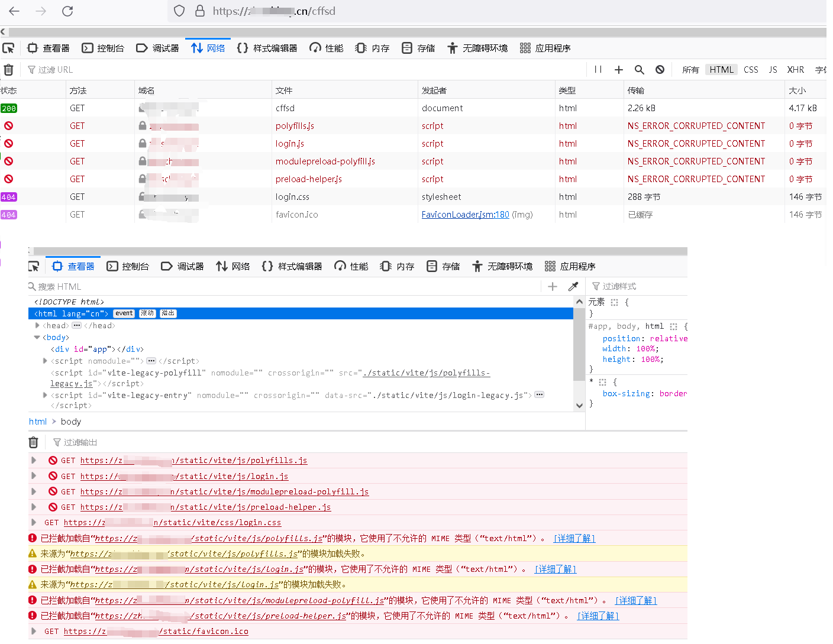The image size is (833, 644).
Task: Open network search magnifier
Action: click(640, 70)
